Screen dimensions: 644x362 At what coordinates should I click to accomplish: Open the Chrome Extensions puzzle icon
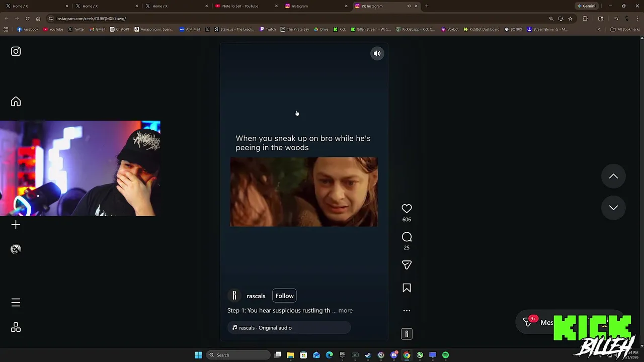(585, 19)
